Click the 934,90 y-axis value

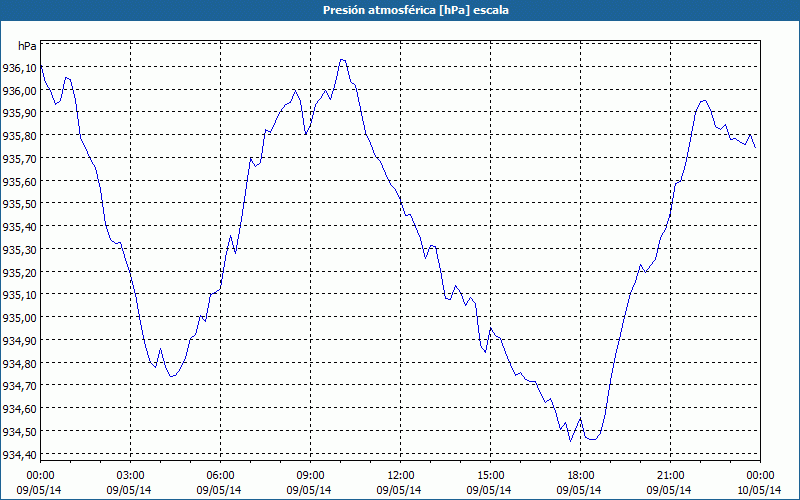[20, 341]
